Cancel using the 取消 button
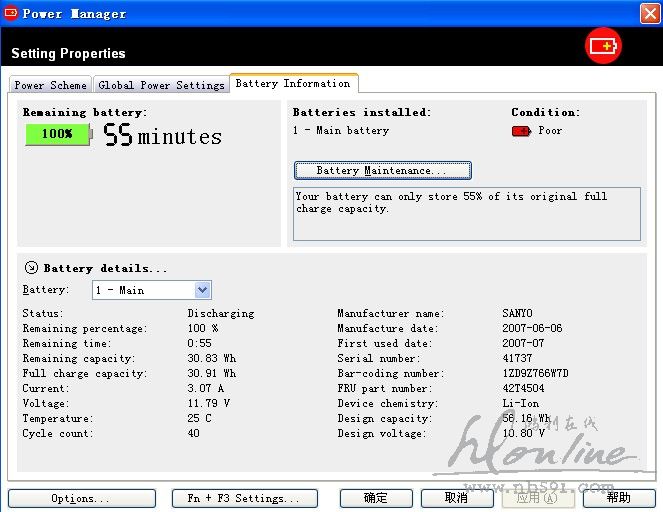663x512 pixels. pyautogui.click(x=456, y=498)
